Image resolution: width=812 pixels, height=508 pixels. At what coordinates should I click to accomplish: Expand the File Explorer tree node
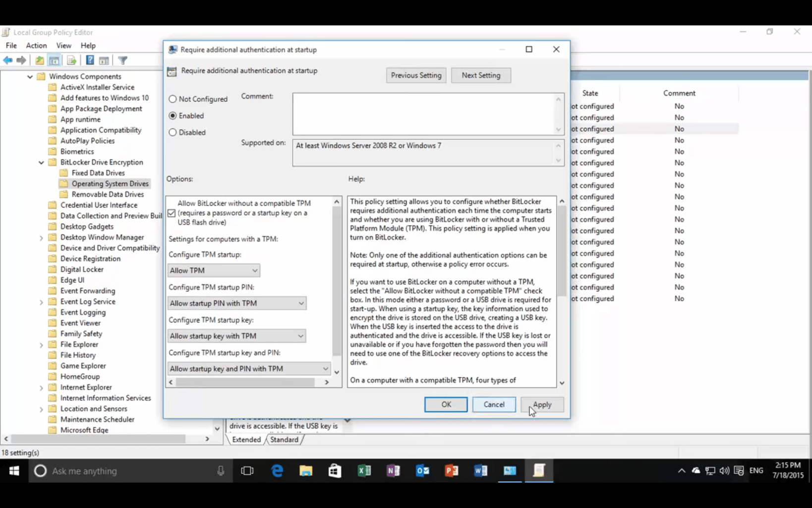coord(41,345)
